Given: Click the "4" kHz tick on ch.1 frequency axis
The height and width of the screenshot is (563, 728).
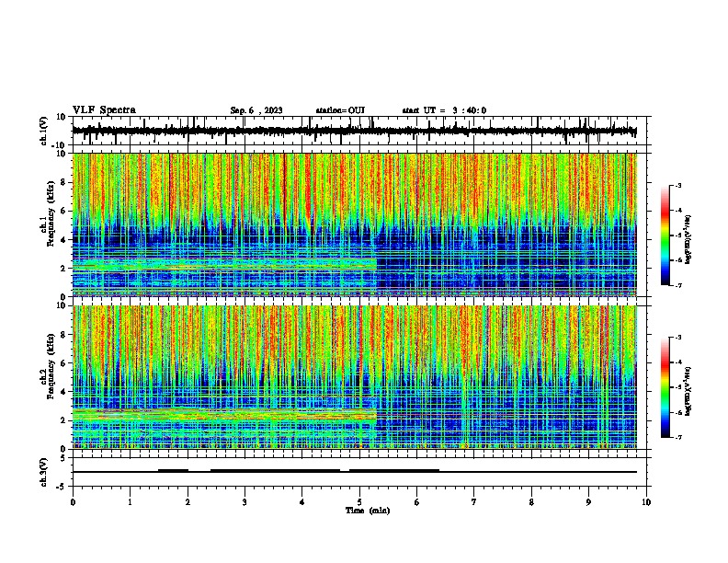Looking at the screenshot, I should (x=63, y=240).
